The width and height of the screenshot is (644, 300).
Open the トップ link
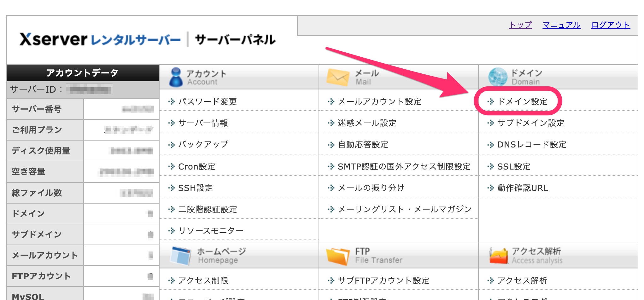tap(520, 25)
